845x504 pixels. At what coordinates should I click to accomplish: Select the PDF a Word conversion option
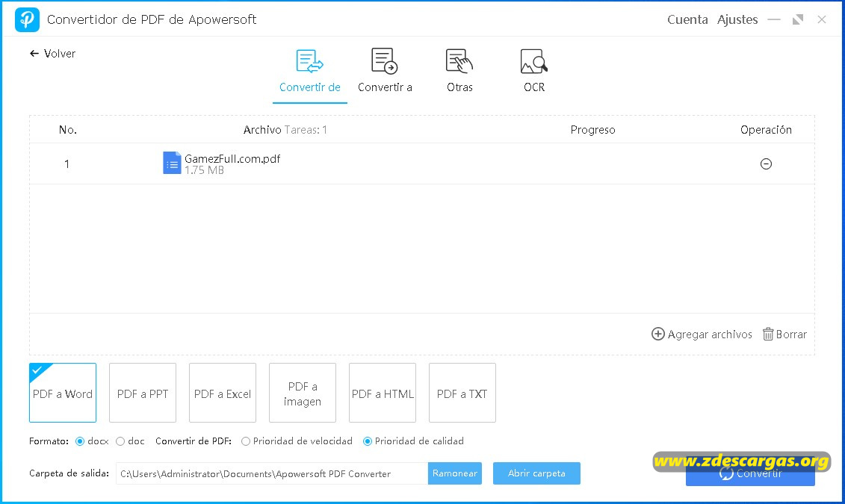tap(63, 393)
